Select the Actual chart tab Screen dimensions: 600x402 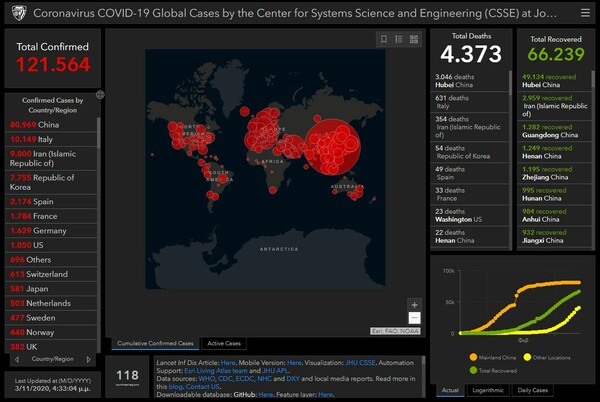coord(450,390)
